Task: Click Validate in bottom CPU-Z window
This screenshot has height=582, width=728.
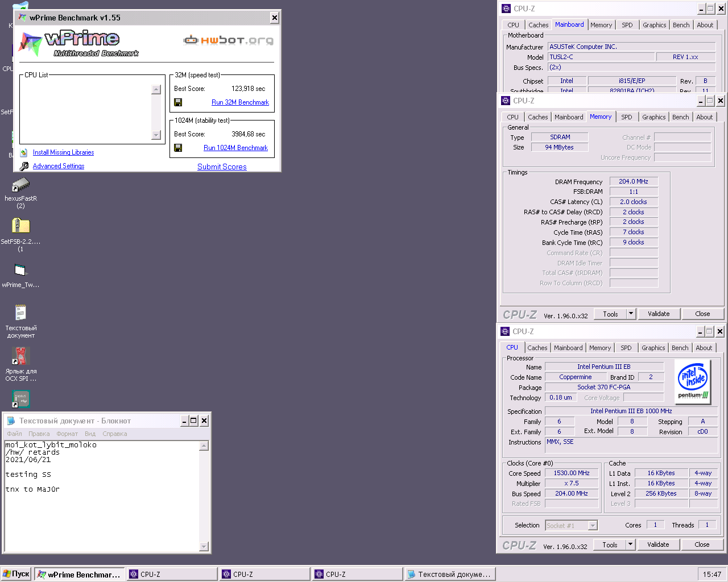Action: (658, 544)
